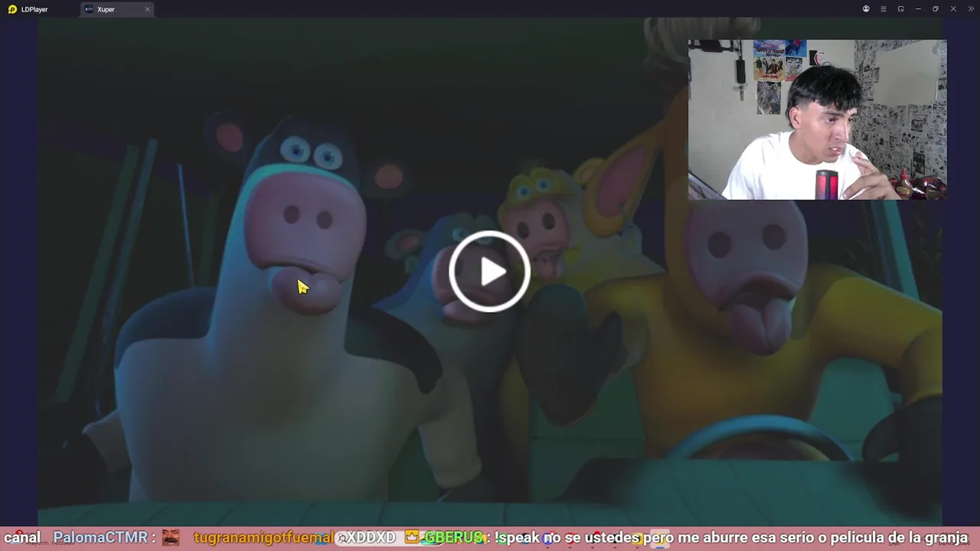This screenshot has height=551, width=980.
Task: Switch to the Xuper tab
Action: pos(106,9)
